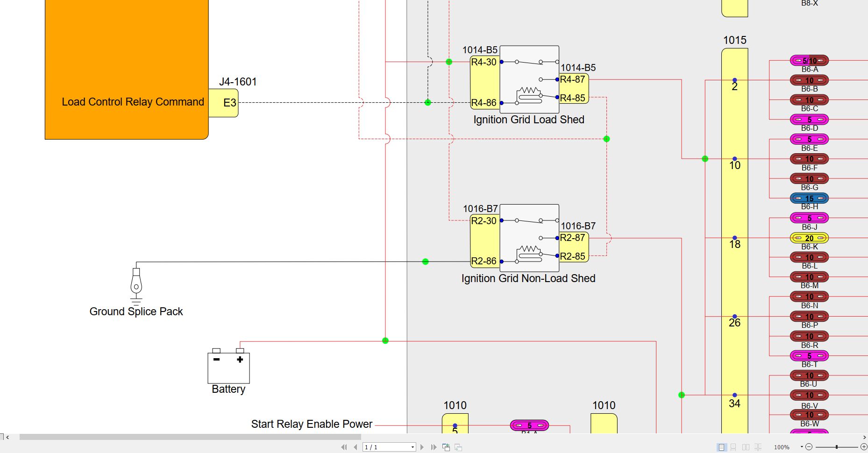868x453 pixels.
Task: Click the R4-85 relay terminal
Action: [x=573, y=98]
